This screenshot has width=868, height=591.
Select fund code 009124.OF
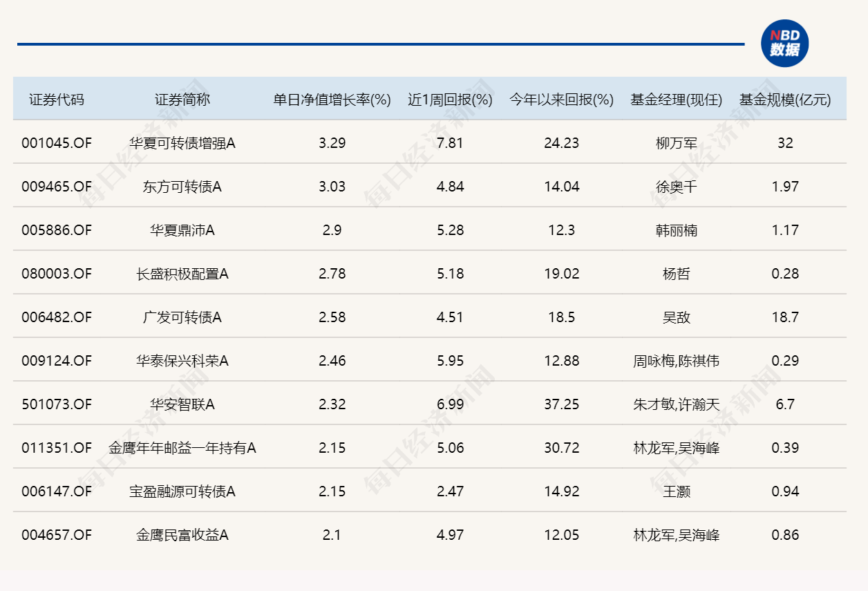pos(57,361)
